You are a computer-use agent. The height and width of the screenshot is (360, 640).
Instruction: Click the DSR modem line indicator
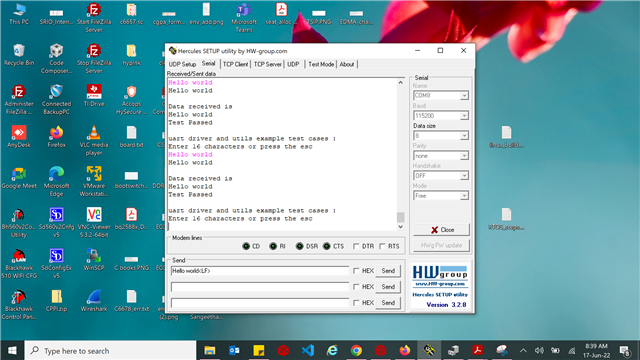coord(300,246)
